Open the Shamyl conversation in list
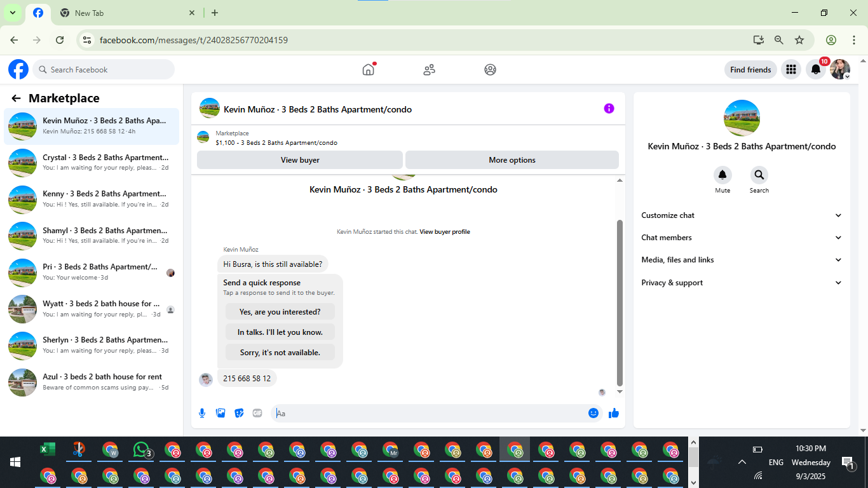Screen dimensions: 868x488 point(92,236)
